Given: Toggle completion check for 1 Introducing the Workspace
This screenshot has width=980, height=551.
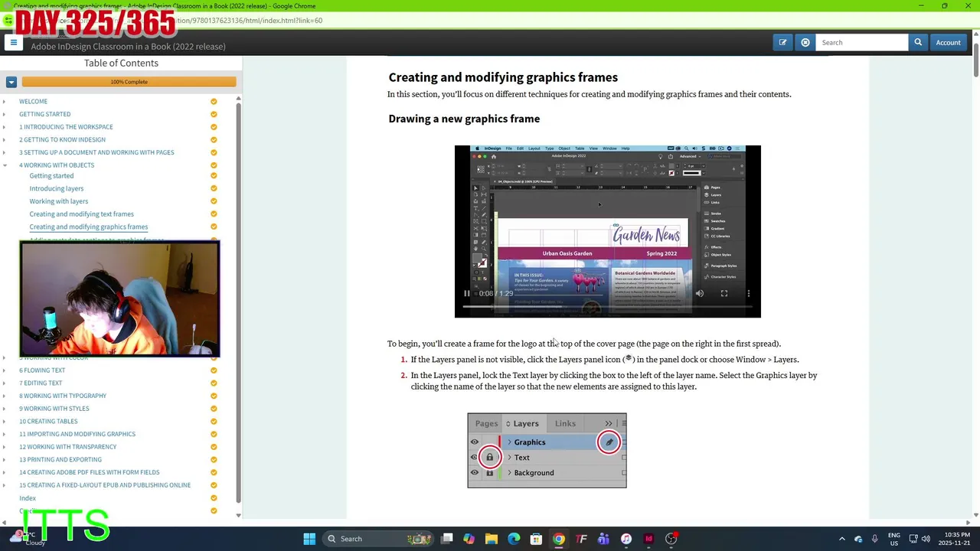Looking at the screenshot, I should click(214, 127).
